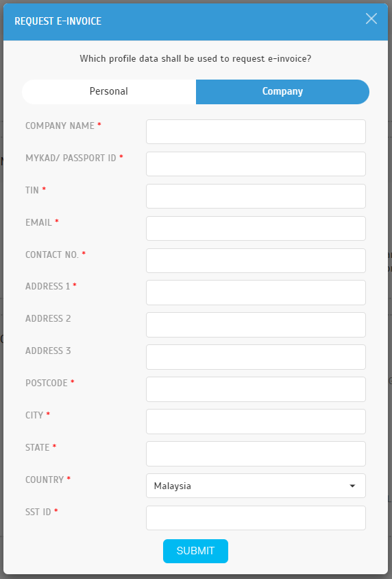Switch to the Personal profile tab

(x=109, y=91)
